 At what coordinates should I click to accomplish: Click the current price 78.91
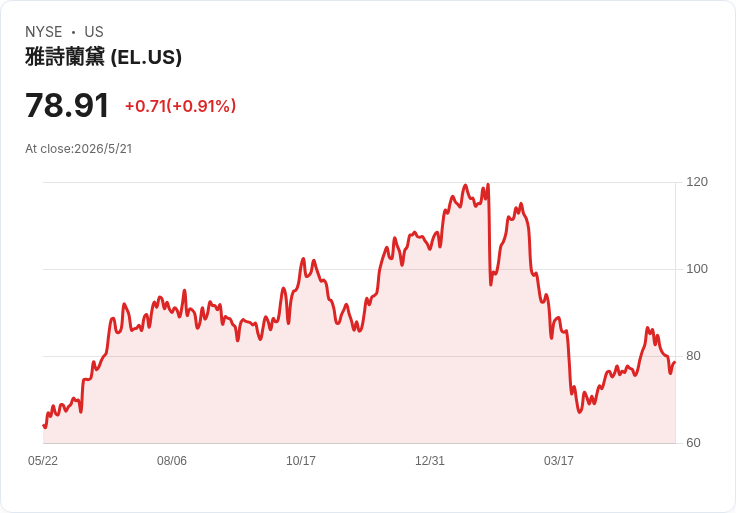[x=67, y=105]
